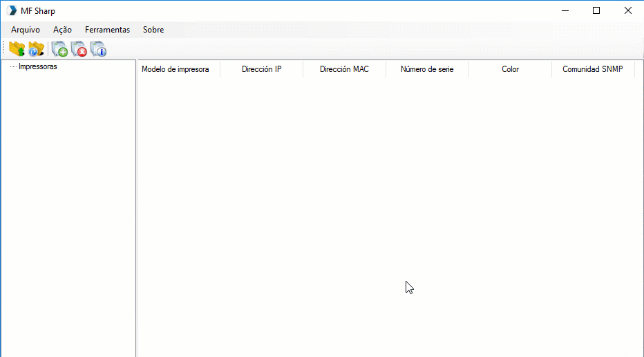
Task: Open the Sobre menu
Action: coord(153,30)
